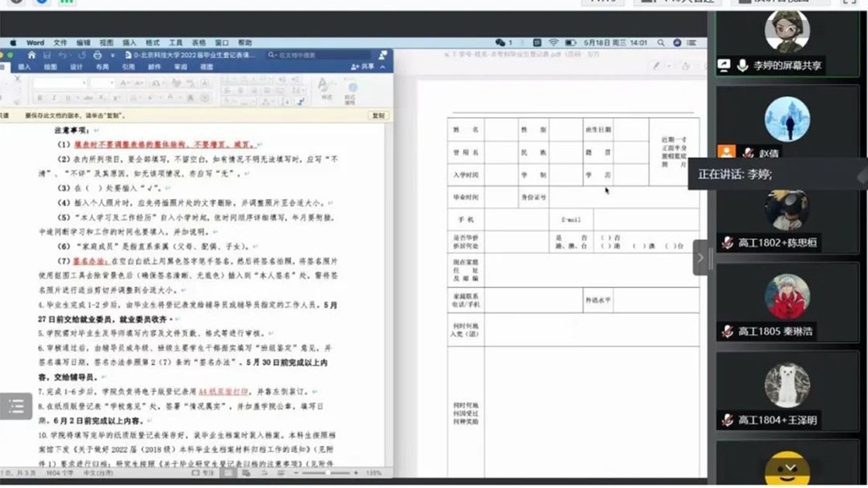Open Spotlight search in the menu bar
Viewport: 868px width, 488px height.
[x=661, y=43]
